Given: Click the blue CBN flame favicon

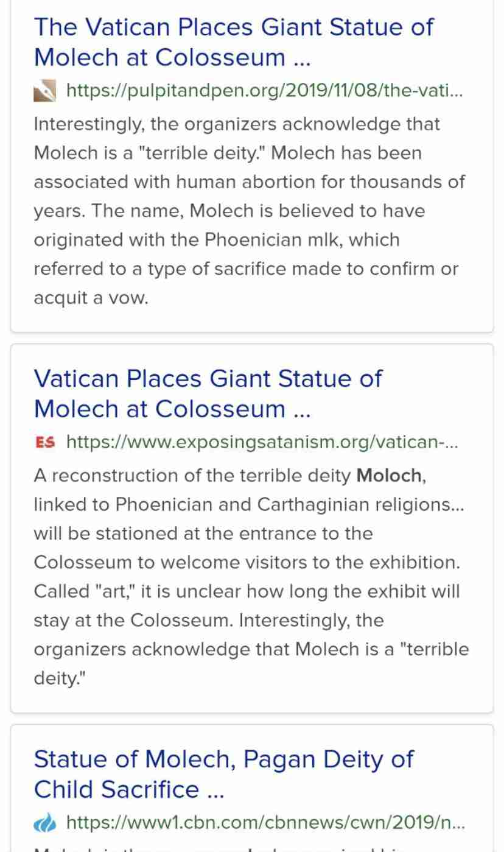Looking at the screenshot, I should pyautogui.click(x=45, y=823).
